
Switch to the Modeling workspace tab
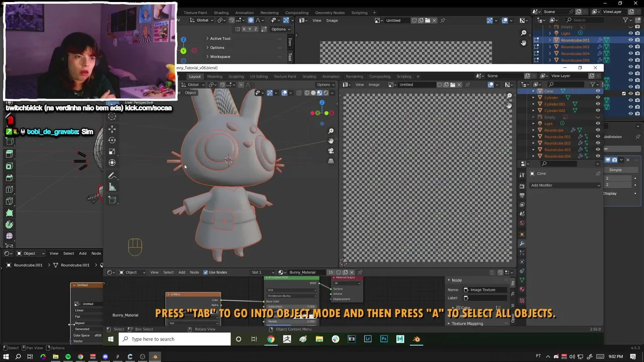click(x=214, y=76)
